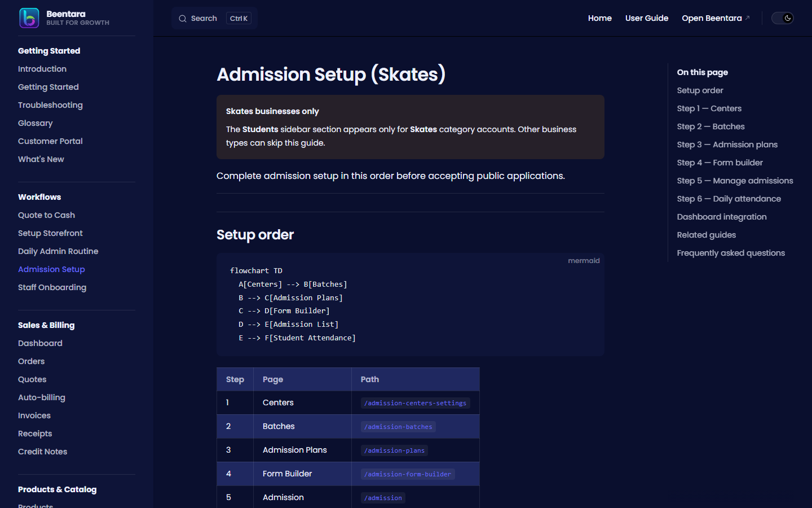Open the Invoices page
This screenshot has height=508, width=812.
(x=34, y=415)
